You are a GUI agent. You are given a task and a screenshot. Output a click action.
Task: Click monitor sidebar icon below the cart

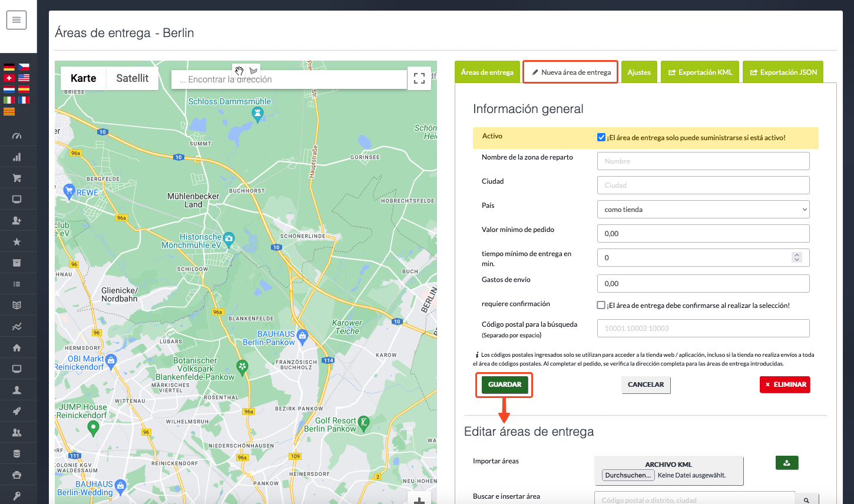[x=16, y=200]
